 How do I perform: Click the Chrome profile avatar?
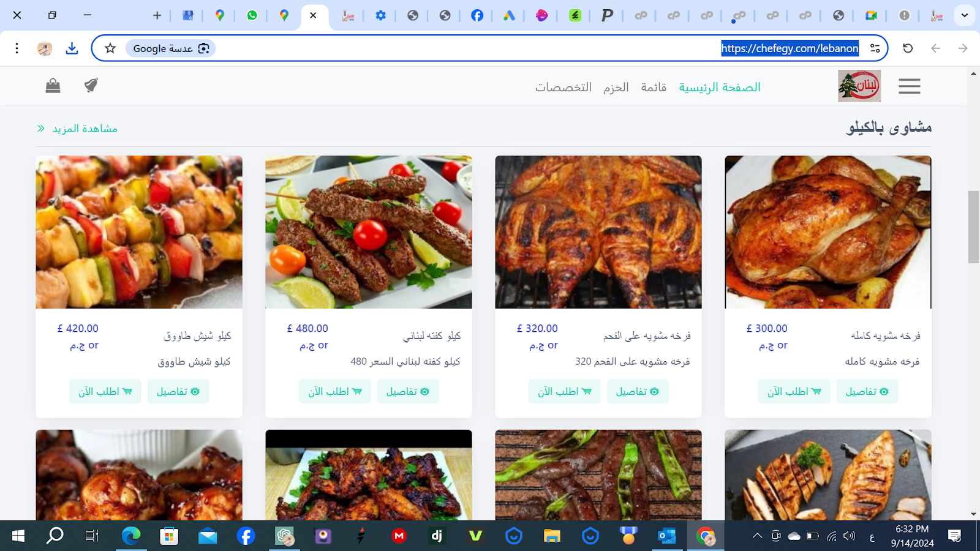click(x=43, y=48)
